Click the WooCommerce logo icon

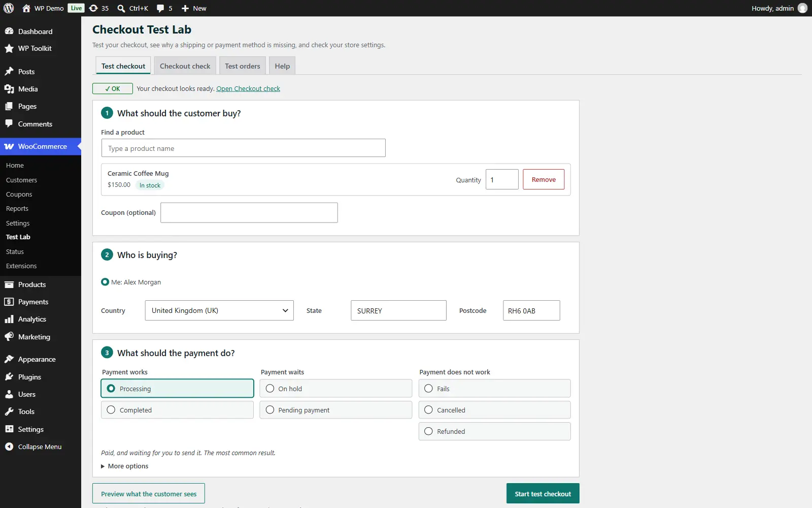9,146
